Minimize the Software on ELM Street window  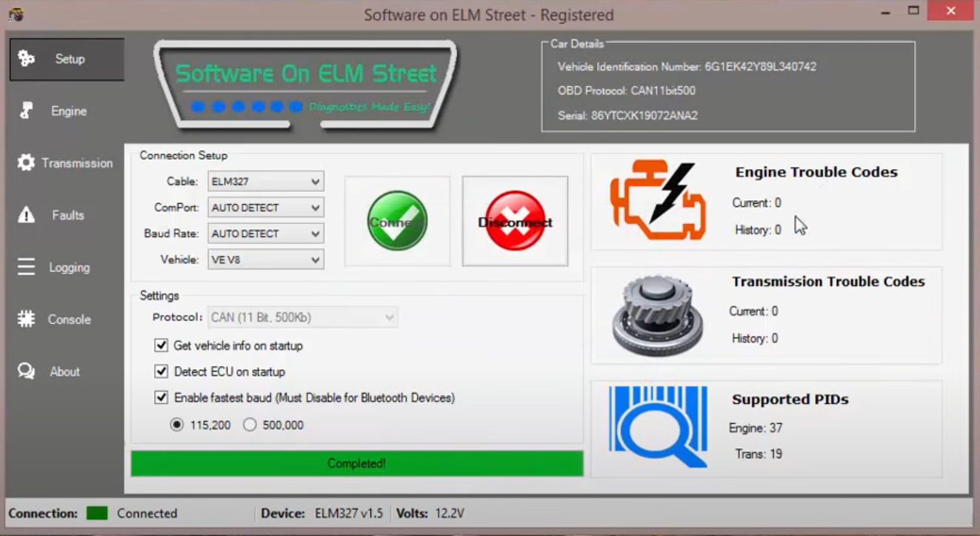(884, 12)
